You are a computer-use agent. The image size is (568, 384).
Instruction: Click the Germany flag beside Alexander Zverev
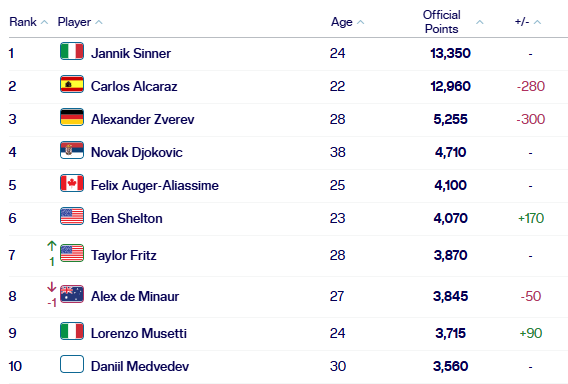click(x=72, y=117)
